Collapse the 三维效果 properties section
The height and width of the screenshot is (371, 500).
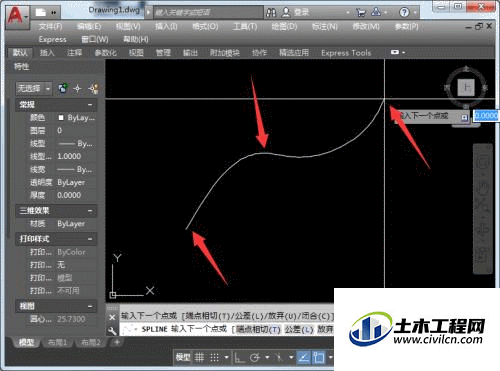(x=90, y=211)
